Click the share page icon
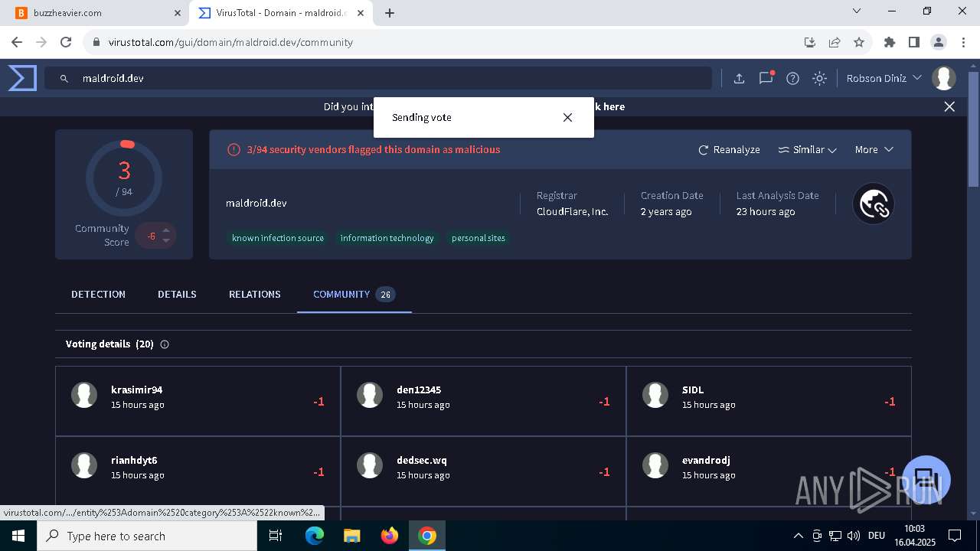 coord(835,42)
